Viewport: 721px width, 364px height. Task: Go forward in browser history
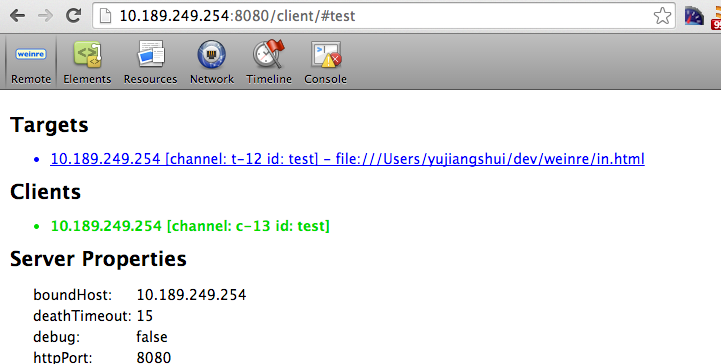click(x=45, y=16)
